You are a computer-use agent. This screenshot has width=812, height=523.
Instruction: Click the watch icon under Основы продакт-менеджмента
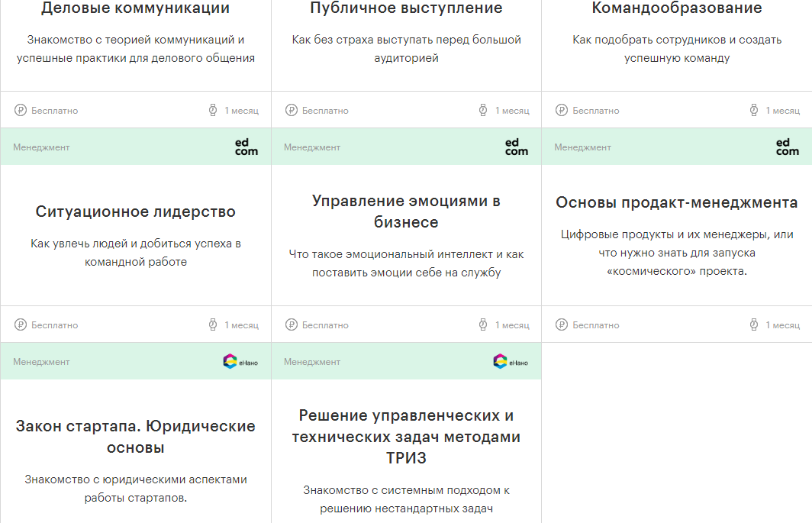click(754, 325)
